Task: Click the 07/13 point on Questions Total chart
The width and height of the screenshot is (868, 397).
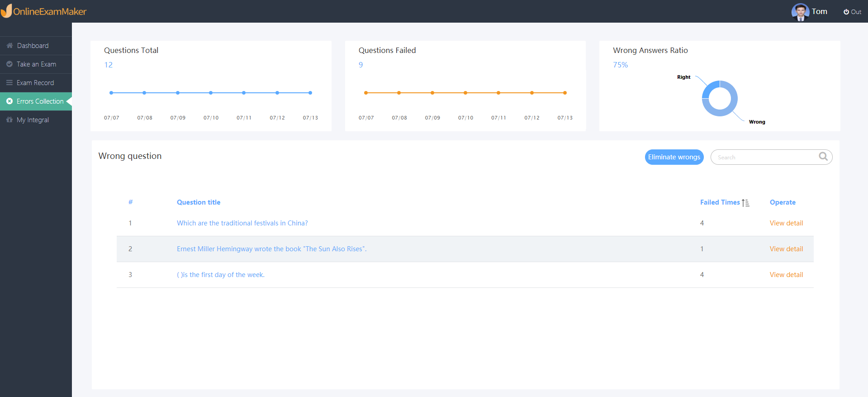Action: [310, 93]
